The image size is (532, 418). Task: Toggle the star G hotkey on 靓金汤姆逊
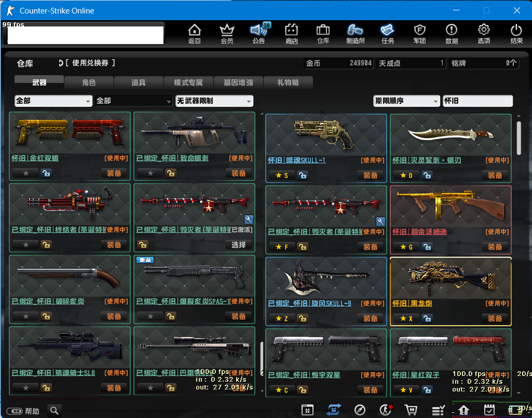click(x=406, y=247)
